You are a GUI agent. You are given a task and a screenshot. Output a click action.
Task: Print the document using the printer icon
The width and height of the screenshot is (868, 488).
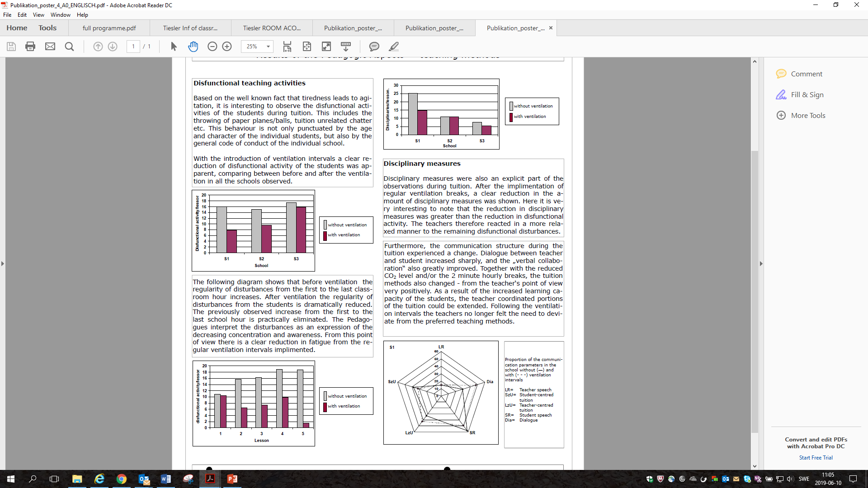click(x=30, y=47)
